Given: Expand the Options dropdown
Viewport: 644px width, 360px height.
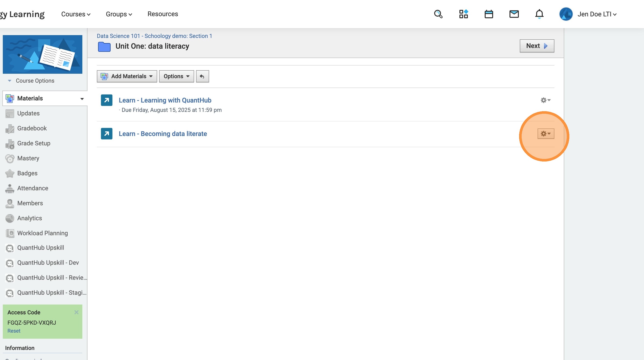Looking at the screenshot, I should (176, 76).
